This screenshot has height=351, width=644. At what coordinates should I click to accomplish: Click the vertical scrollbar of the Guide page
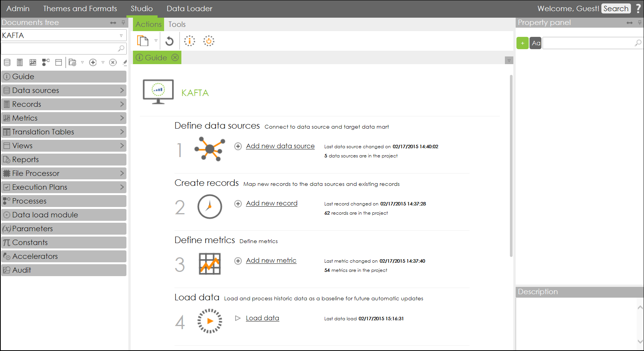pyautogui.click(x=511, y=165)
